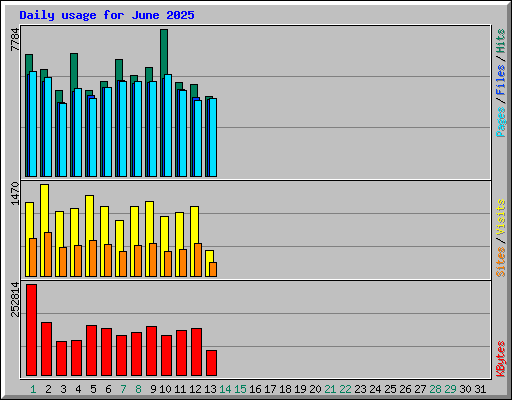Screen dimensions: 512x400
Task: Select day 3 on the x-axis
Action: coord(63,389)
